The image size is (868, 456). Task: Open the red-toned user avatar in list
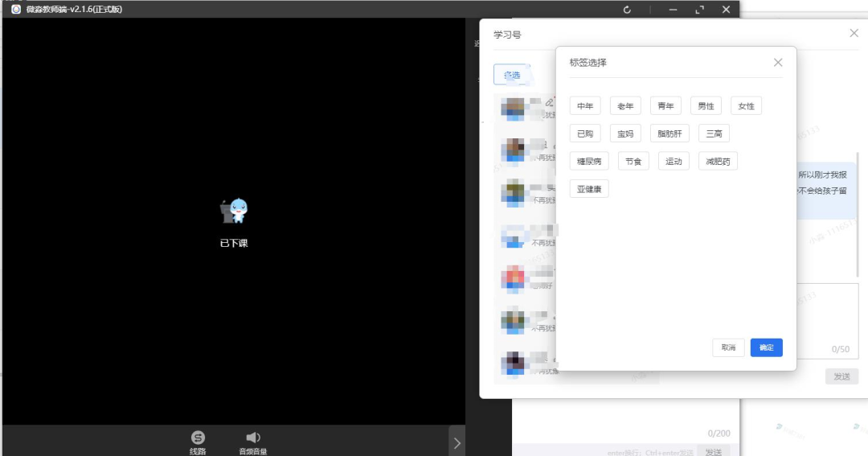click(513, 279)
